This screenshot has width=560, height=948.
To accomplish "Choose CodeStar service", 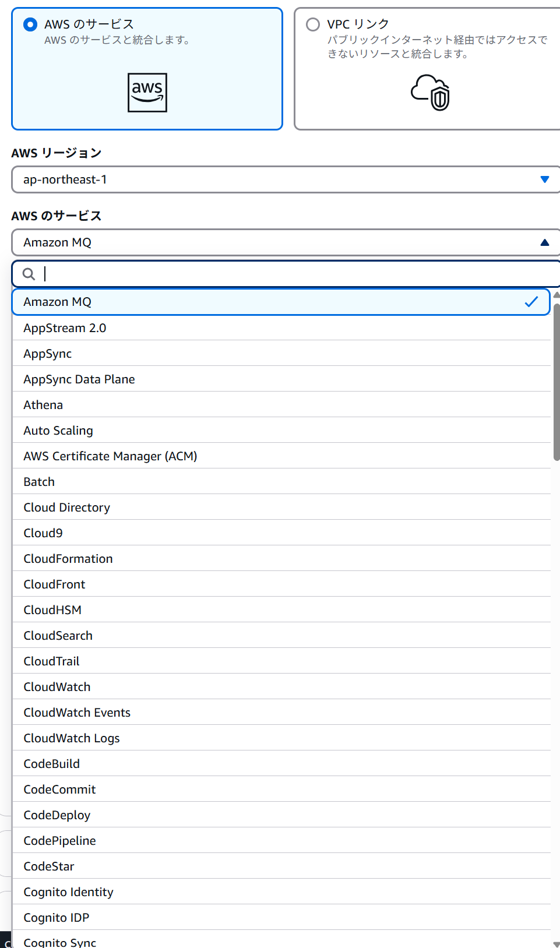I will point(281,866).
